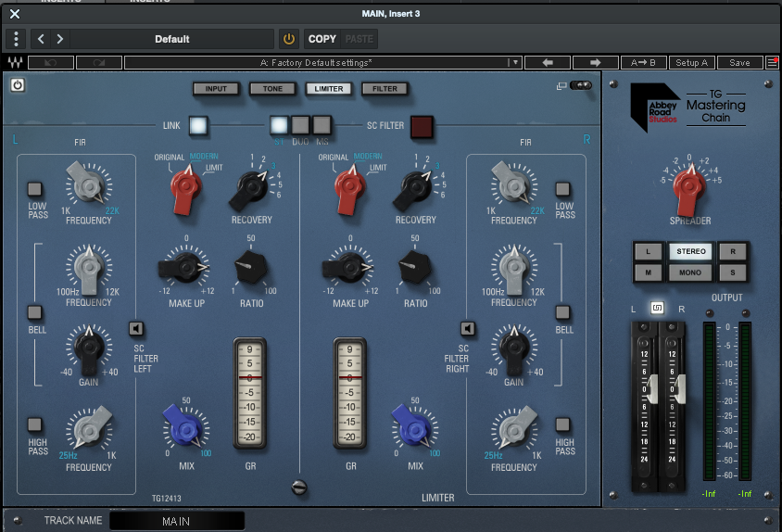Switch to the FILTER module tab
Image resolution: width=782 pixels, height=532 pixels.
tap(385, 89)
